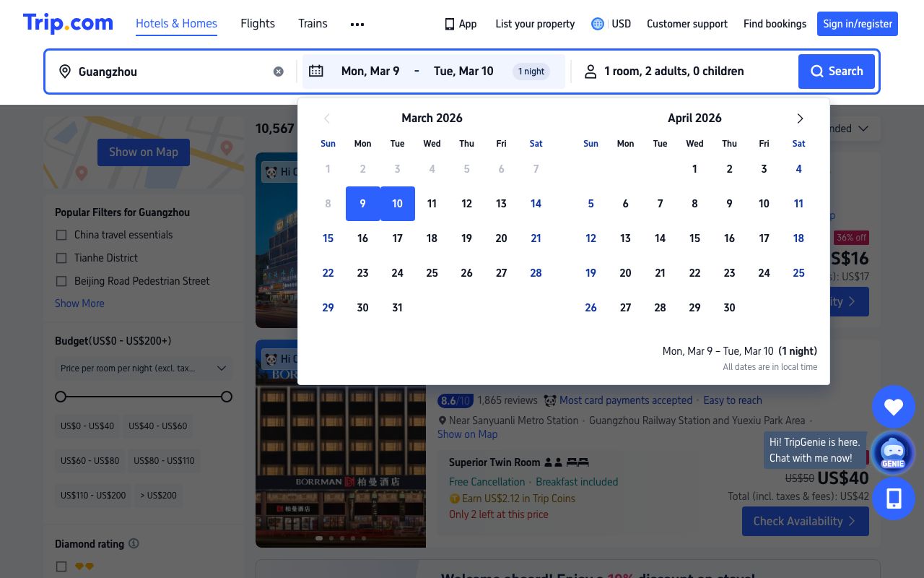Open the rooms and guests selector

674,72
